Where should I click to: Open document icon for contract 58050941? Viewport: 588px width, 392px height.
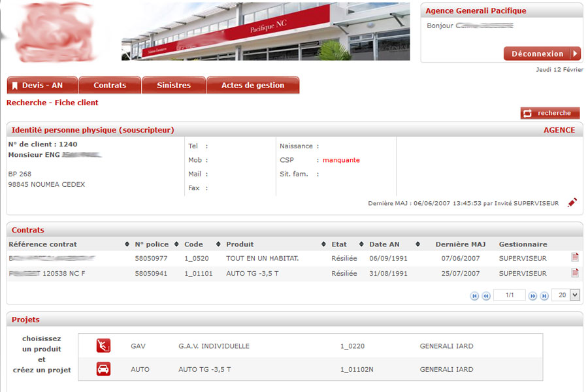575,272
